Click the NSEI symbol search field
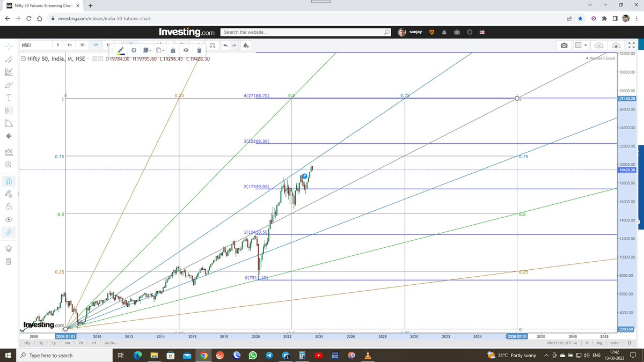This screenshot has width=644, height=362. click(x=35, y=46)
